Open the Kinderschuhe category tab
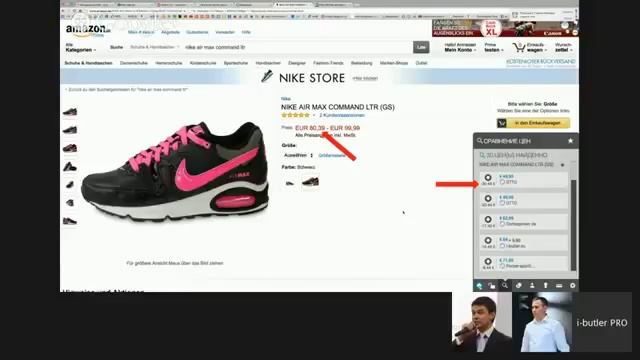 (203, 63)
